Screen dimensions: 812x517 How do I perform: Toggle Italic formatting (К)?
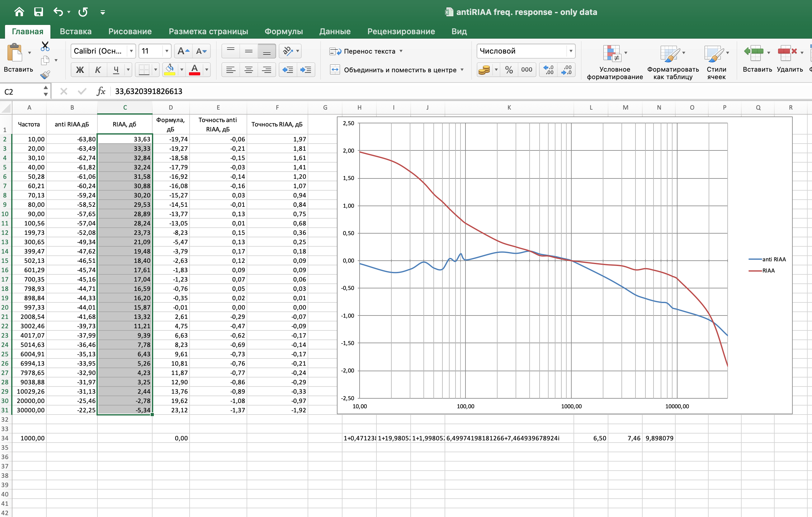pos(98,70)
